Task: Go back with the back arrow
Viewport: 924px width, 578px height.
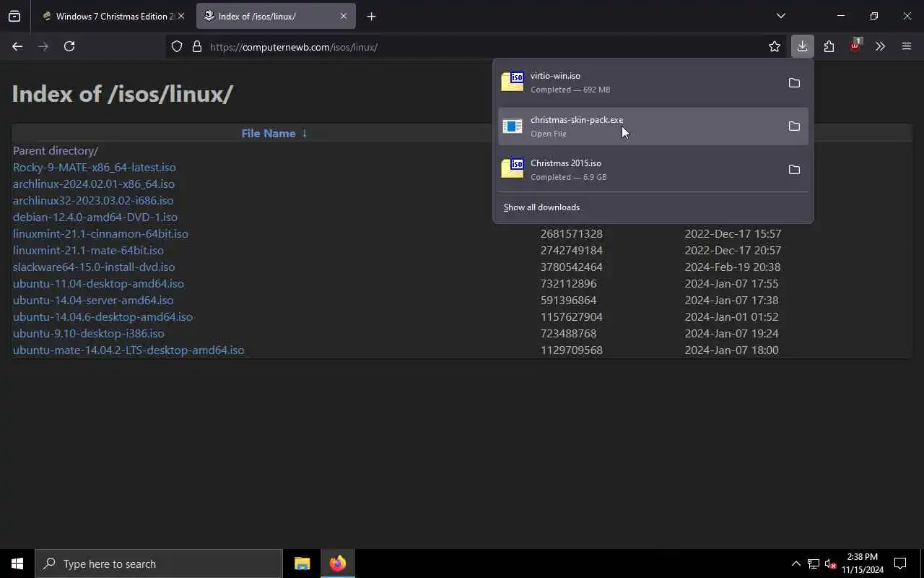Action: [17, 46]
